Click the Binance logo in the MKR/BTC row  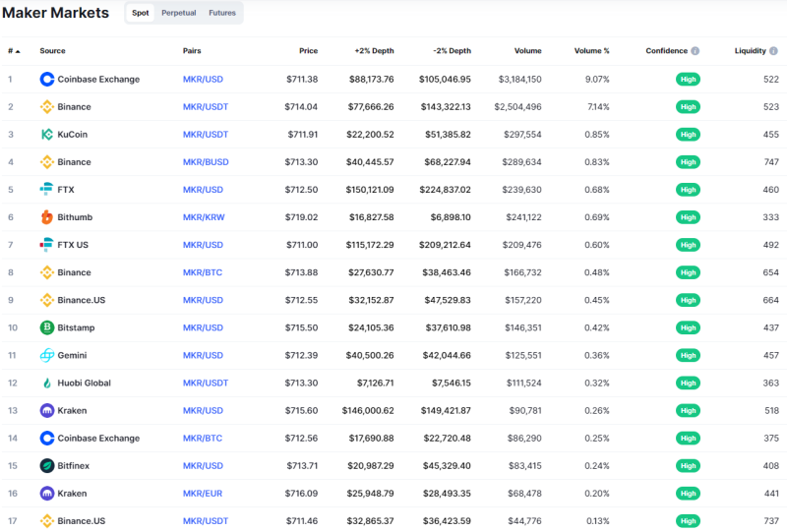click(46, 272)
